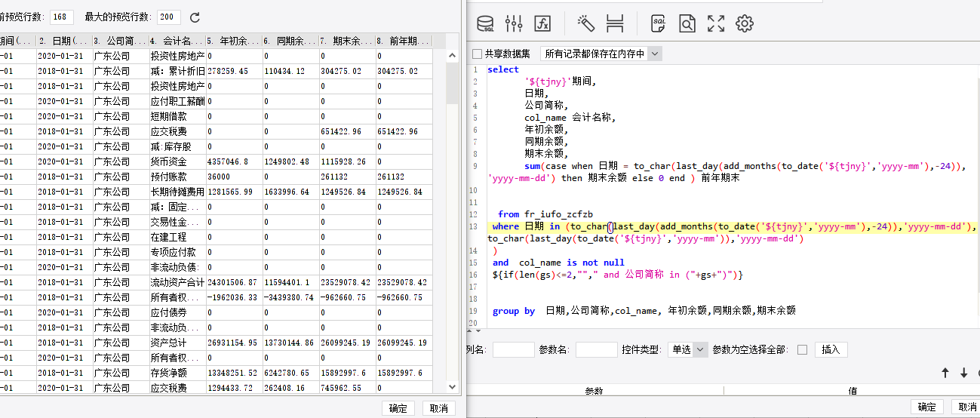The width and height of the screenshot is (980, 418).
Task: Select the 24301506.87 value cell
Action: [x=233, y=282]
